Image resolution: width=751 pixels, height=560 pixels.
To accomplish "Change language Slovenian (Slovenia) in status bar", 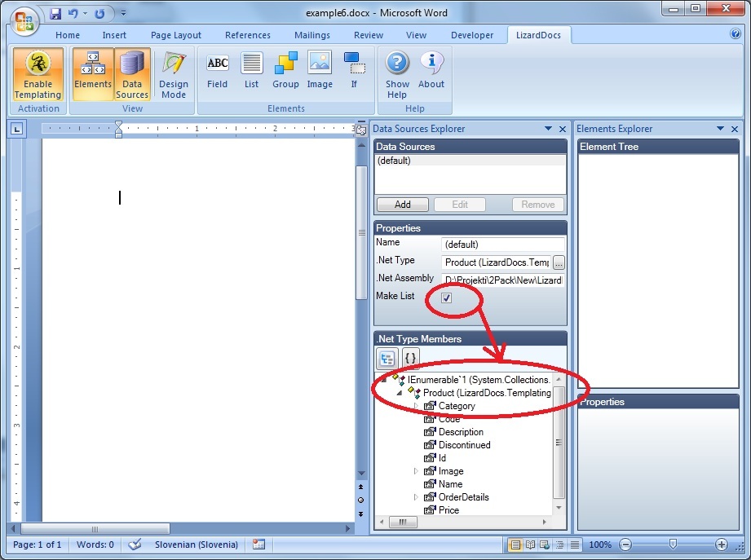I will pyautogui.click(x=197, y=545).
